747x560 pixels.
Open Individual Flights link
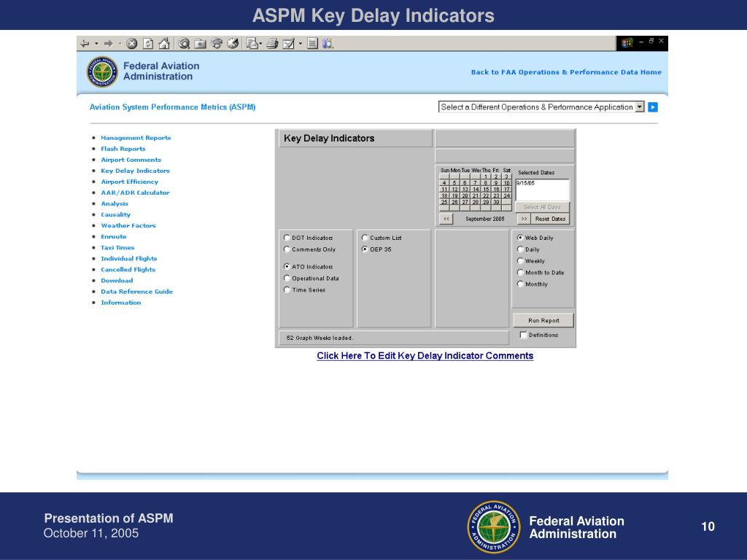129,258
